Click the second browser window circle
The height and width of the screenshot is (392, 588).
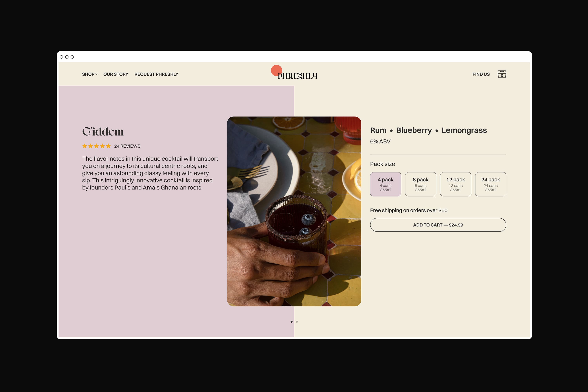click(x=67, y=57)
